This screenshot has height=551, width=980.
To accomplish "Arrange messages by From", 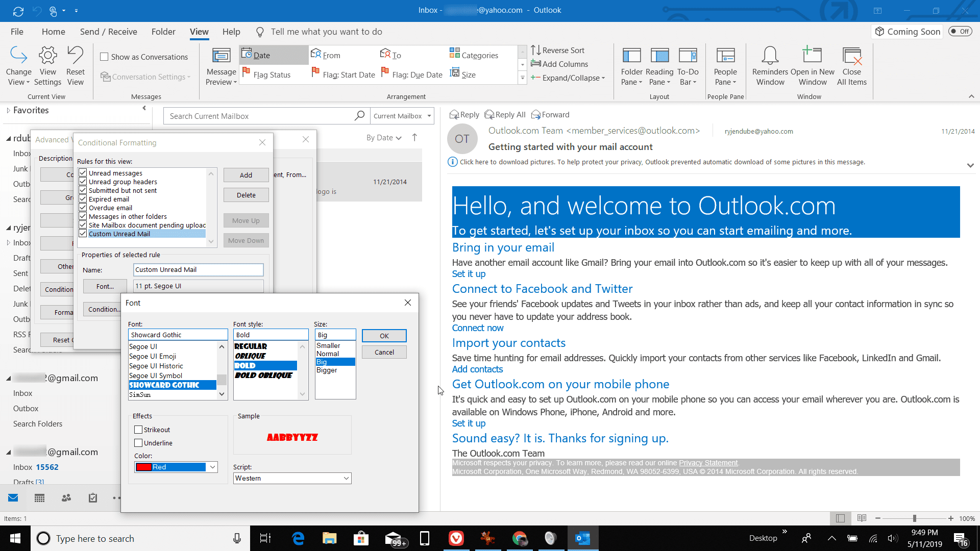I will 326,55.
